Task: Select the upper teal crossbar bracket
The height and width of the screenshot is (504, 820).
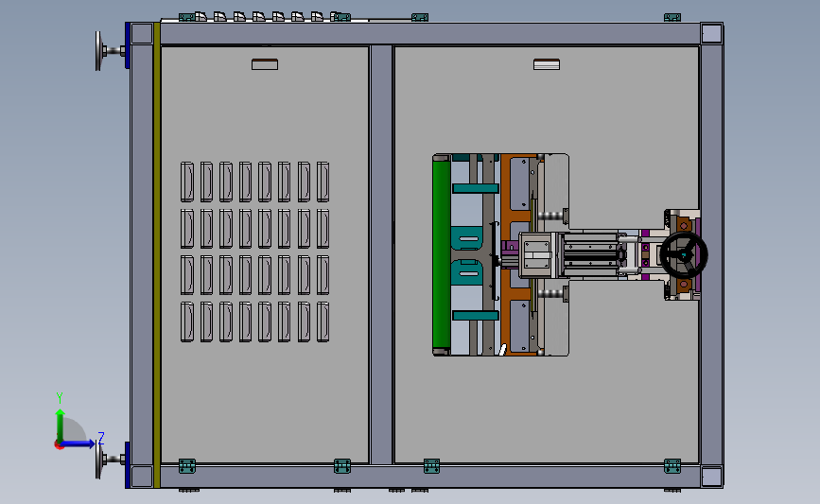Action: point(476,188)
